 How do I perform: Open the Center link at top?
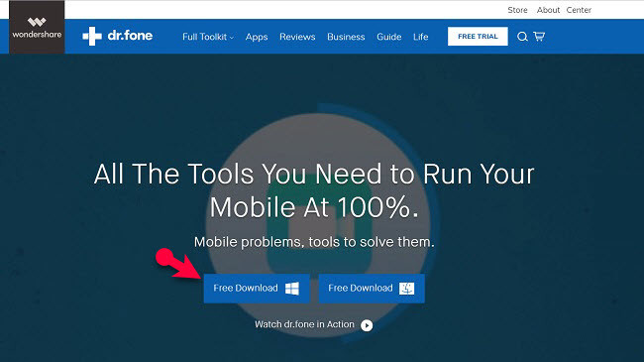pos(579,10)
